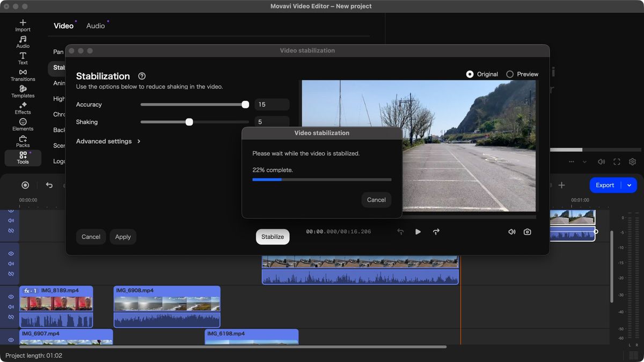The height and width of the screenshot is (362, 644).
Task: Play the stabilization preview video
Action: pyautogui.click(x=418, y=232)
